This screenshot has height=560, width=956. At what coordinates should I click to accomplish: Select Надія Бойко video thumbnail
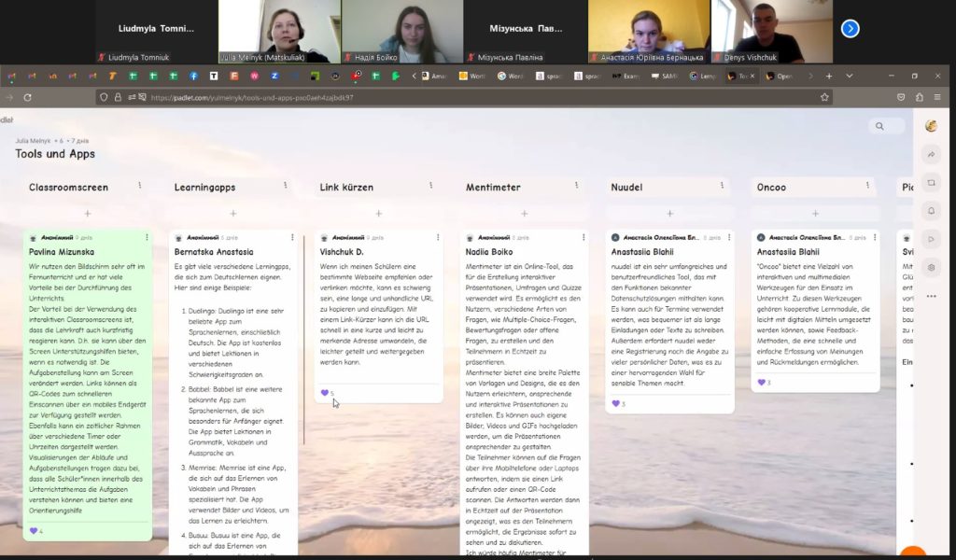point(402,32)
